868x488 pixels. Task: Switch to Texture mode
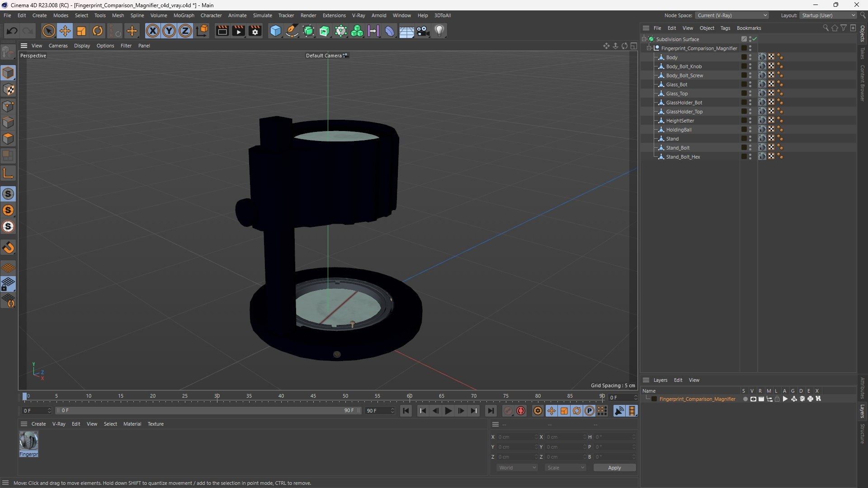click(x=8, y=89)
